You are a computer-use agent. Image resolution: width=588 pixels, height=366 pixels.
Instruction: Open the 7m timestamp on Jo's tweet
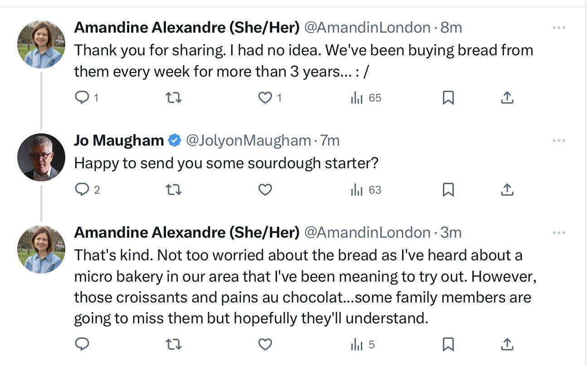pos(330,141)
